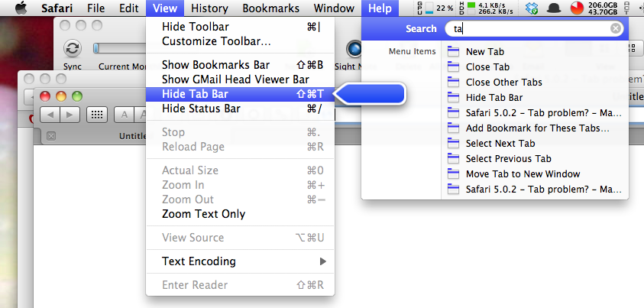Choose Customize Toolbar… menu entry
Viewport: 644px width, 308px height.
(x=241, y=41)
